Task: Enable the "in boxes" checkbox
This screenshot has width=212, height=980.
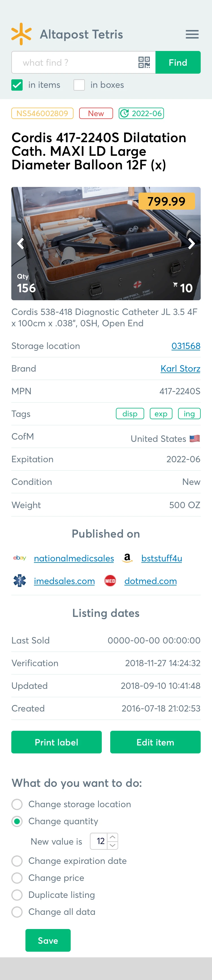Action: tap(79, 85)
